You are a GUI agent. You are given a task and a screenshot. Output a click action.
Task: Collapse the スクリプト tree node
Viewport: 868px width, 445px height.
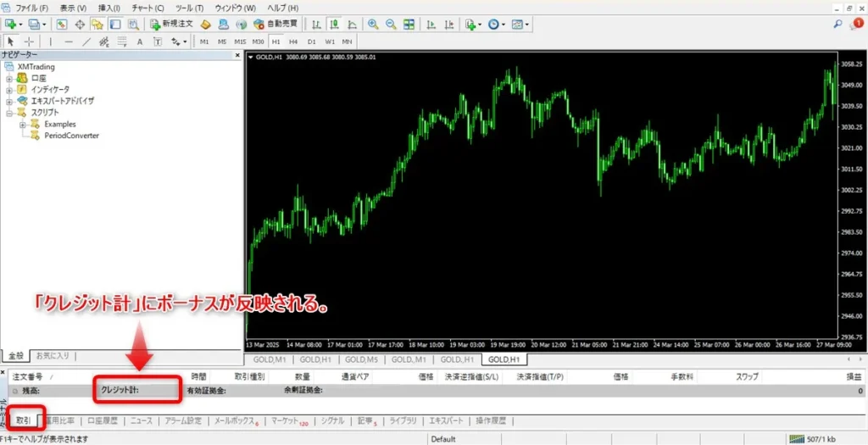click(8, 113)
